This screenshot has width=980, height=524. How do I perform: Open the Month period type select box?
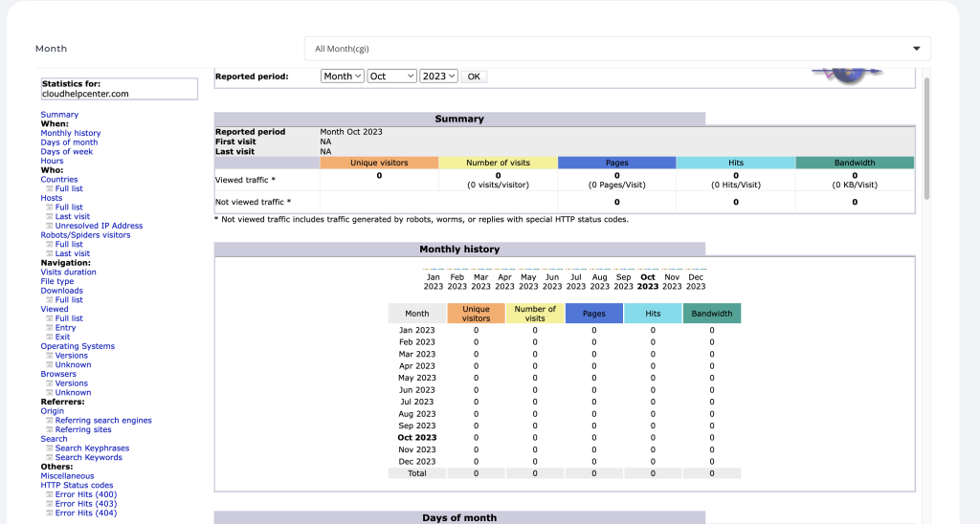click(x=342, y=76)
